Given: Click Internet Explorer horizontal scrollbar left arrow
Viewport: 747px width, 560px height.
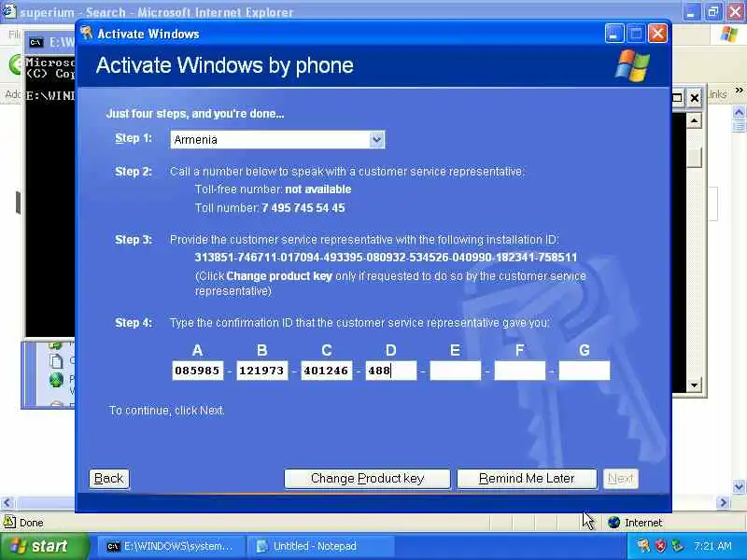Looking at the screenshot, I should pyautogui.click(x=7, y=502).
